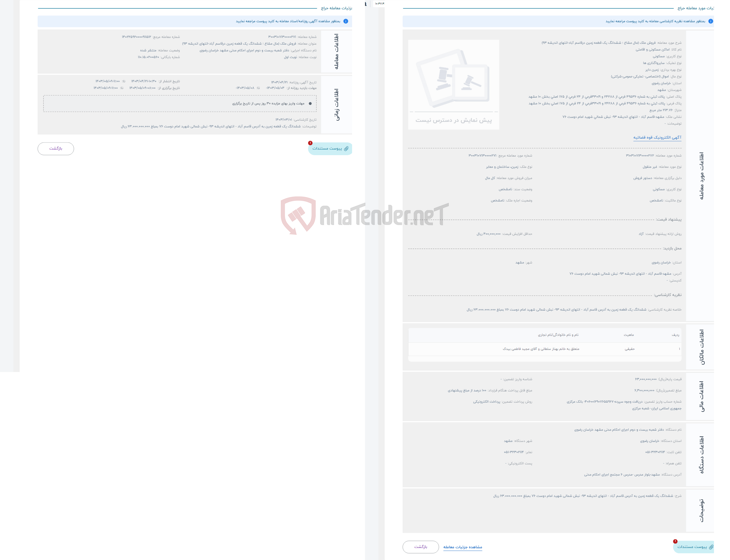
Task: Click the پیوست مستندات icon (left panel)
Action: pos(329,149)
